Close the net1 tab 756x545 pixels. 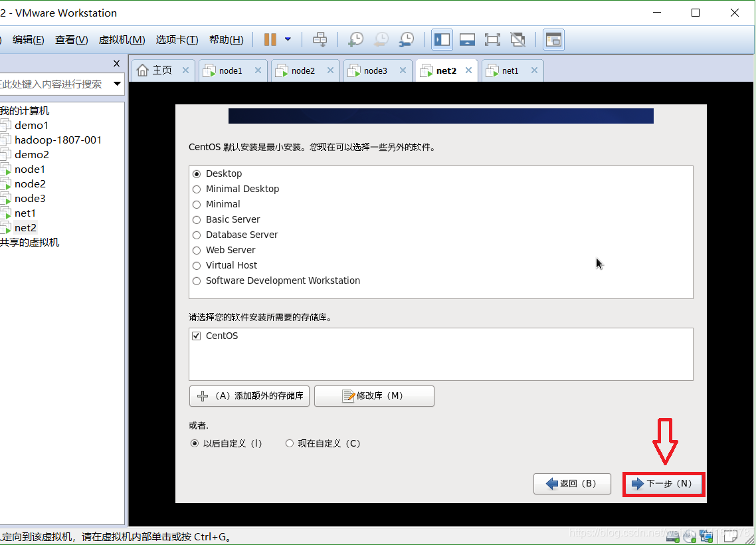coord(534,70)
